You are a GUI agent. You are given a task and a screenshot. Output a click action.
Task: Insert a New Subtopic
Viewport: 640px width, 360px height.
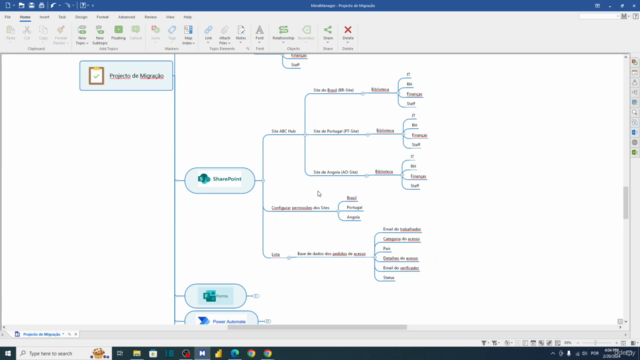click(x=100, y=35)
